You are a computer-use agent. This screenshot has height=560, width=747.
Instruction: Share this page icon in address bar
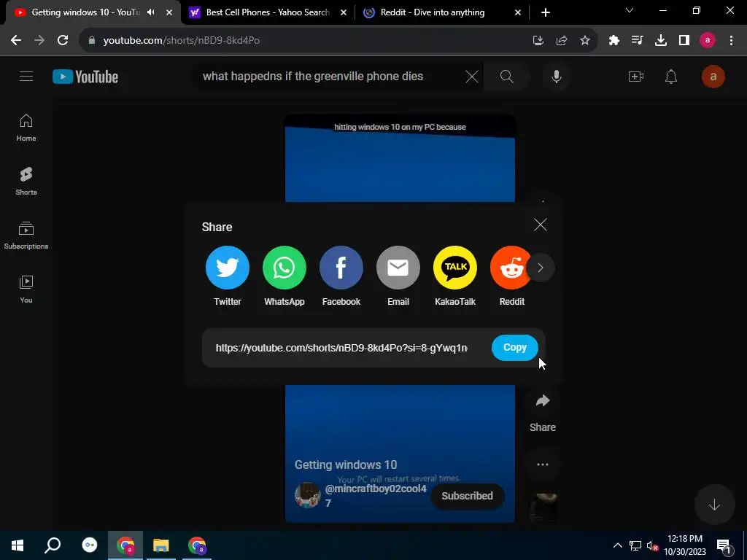pos(562,41)
